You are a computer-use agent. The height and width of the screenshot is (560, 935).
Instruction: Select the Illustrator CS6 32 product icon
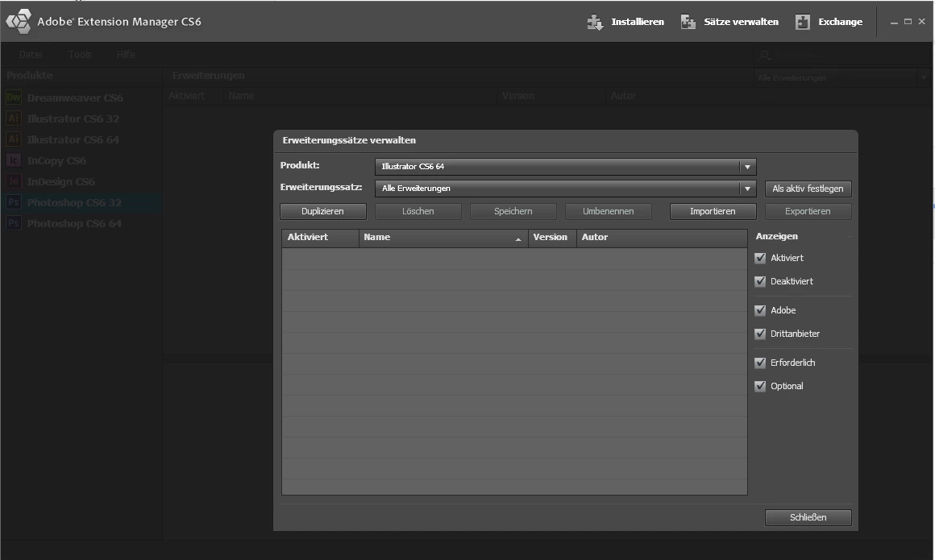[x=13, y=118]
